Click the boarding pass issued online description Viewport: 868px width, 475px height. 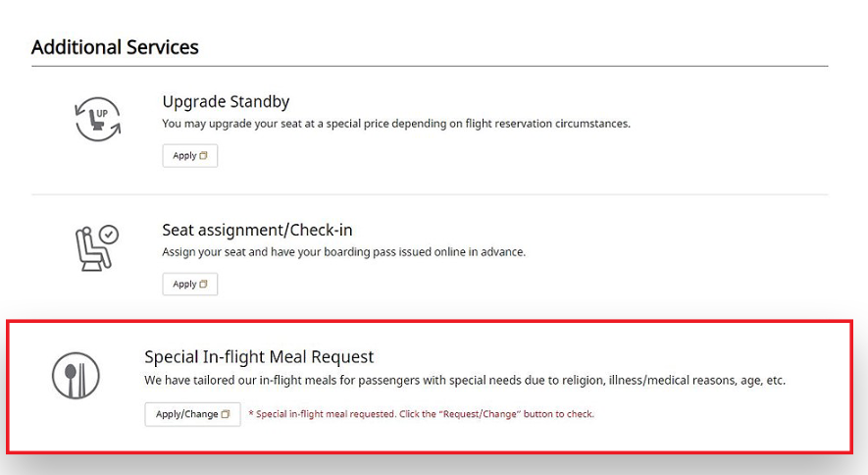coord(343,252)
